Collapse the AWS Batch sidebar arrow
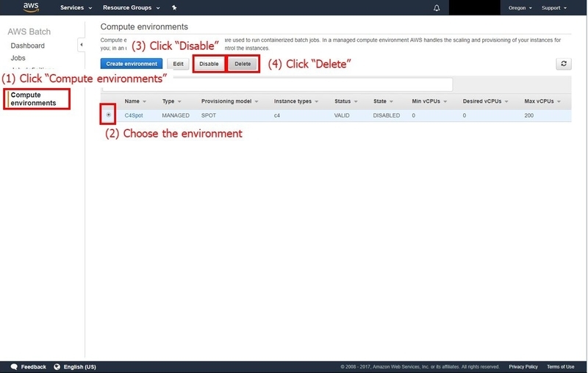 click(x=82, y=45)
